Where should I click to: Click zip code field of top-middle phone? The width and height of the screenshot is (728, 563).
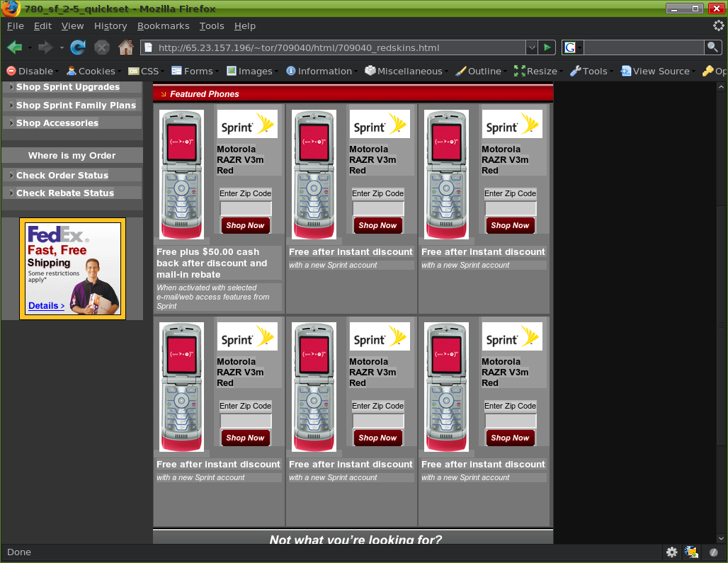[378, 208]
